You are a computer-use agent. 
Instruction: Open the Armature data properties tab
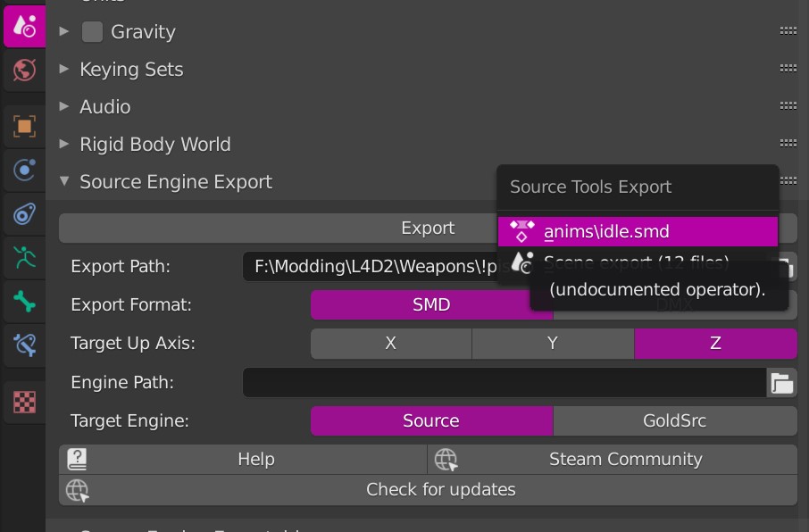coord(24,258)
